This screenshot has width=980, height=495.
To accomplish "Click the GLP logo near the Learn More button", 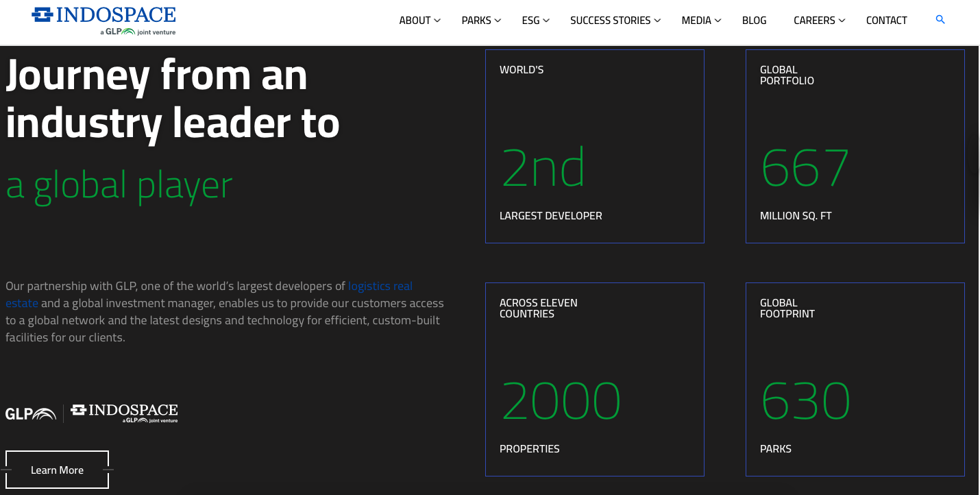I will click(x=31, y=413).
